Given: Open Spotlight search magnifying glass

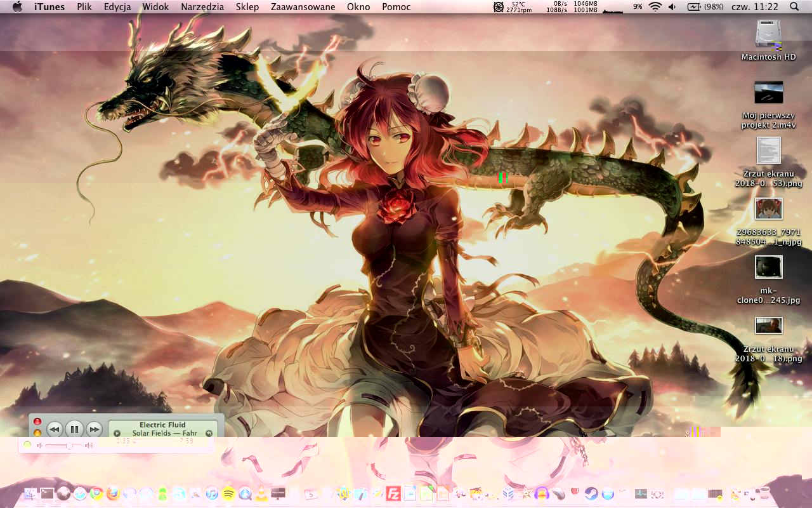Looking at the screenshot, I should (794, 7).
